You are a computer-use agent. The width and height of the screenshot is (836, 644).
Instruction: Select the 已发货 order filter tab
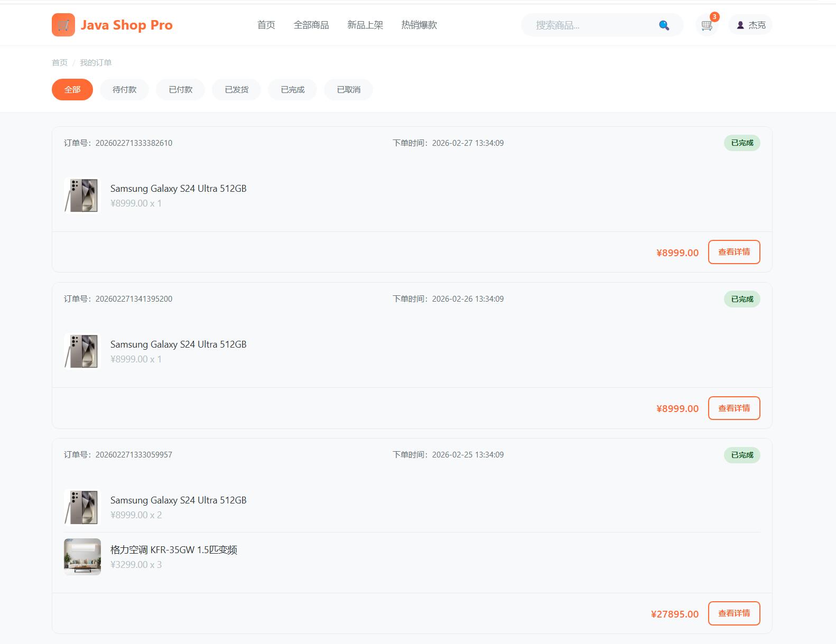[x=237, y=89]
